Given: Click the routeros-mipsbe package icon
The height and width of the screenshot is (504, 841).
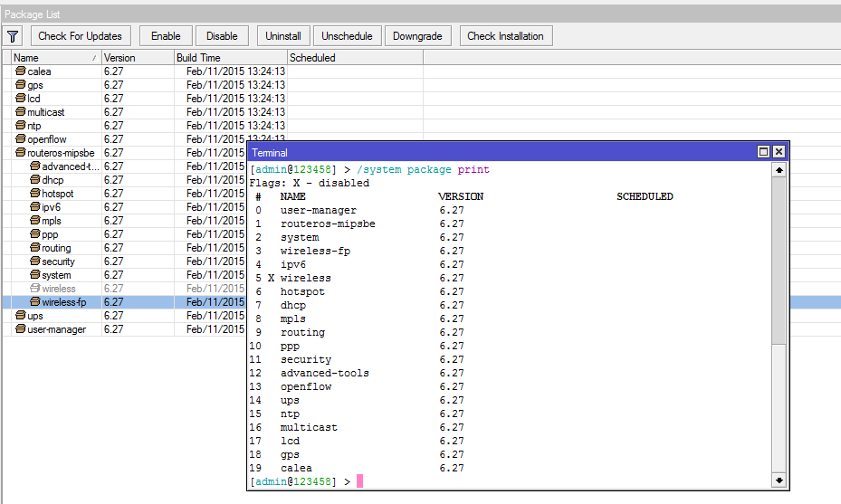Looking at the screenshot, I should [21, 152].
